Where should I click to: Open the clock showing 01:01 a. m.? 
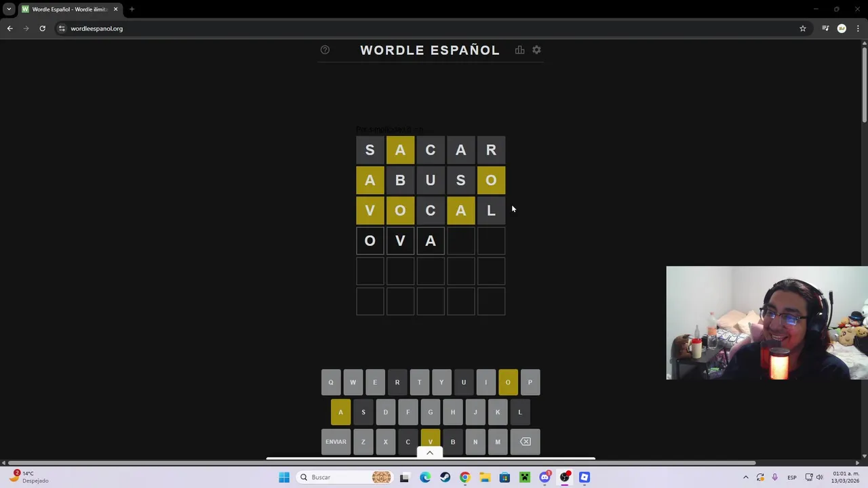[846, 477]
